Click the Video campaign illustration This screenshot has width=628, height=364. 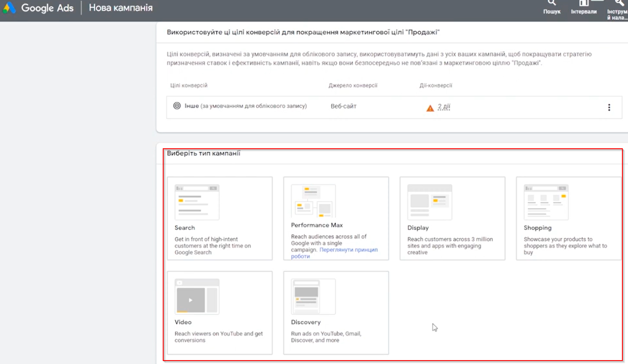[x=197, y=297]
